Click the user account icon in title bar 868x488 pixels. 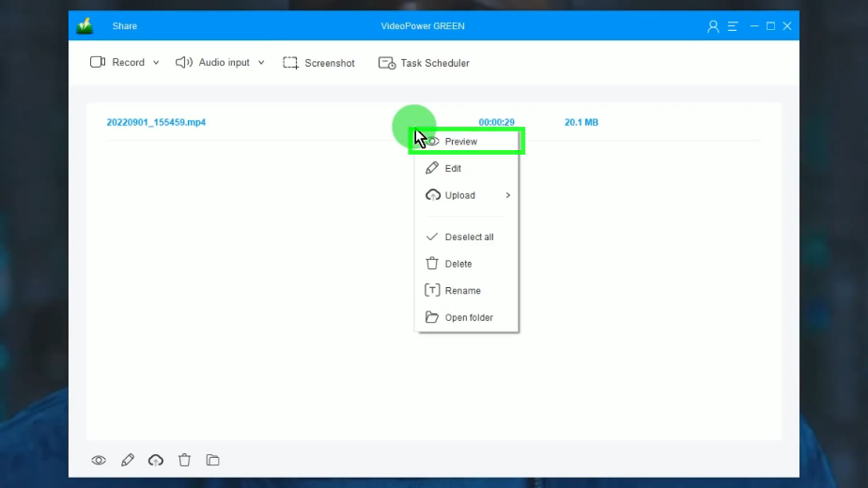713,26
